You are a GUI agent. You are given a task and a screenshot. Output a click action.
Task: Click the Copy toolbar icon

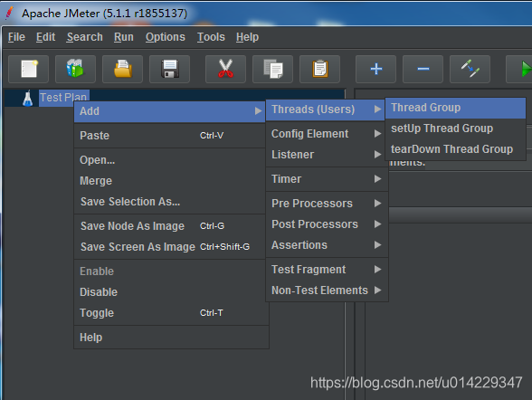(x=273, y=69)
